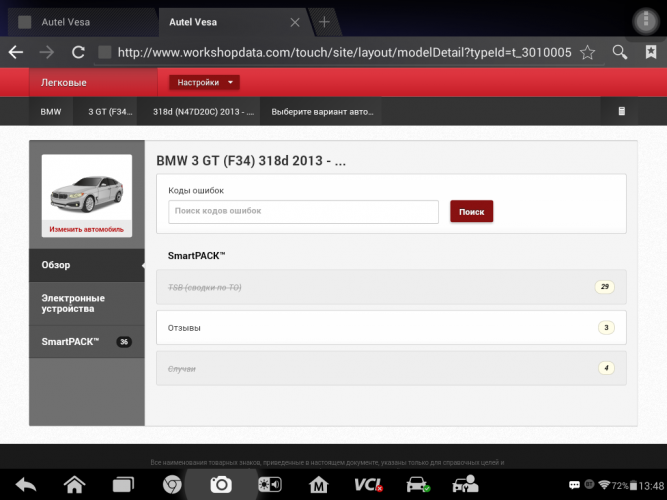This screenshot has width=667, height=500.
Task: Reload the page with refresh icon
Action: click(78, 52)
